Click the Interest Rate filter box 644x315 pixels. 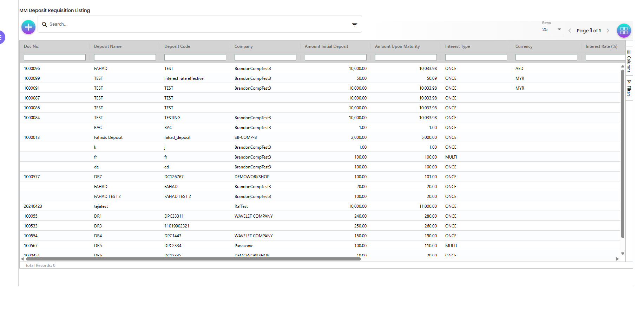[x=605, y=57]
